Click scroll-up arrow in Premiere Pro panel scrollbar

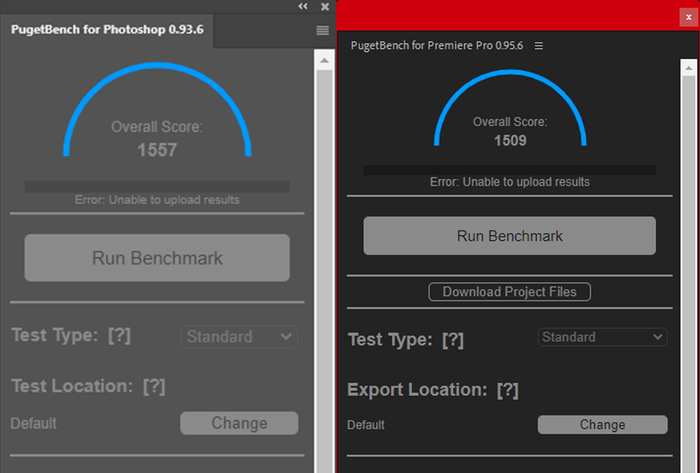689,68
